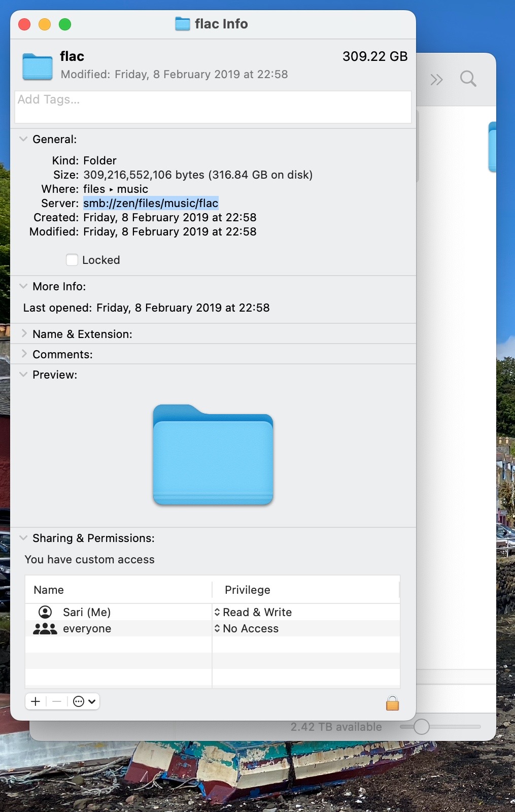515x812 pixels.
Task: Click the search magnifier in Finder window
Action: point(468,79)
